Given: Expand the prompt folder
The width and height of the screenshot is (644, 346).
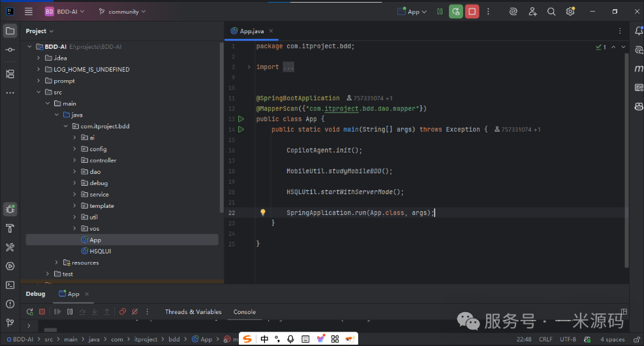Looking at the screenshot, I should pyautogui.click(x=38, y=81).
